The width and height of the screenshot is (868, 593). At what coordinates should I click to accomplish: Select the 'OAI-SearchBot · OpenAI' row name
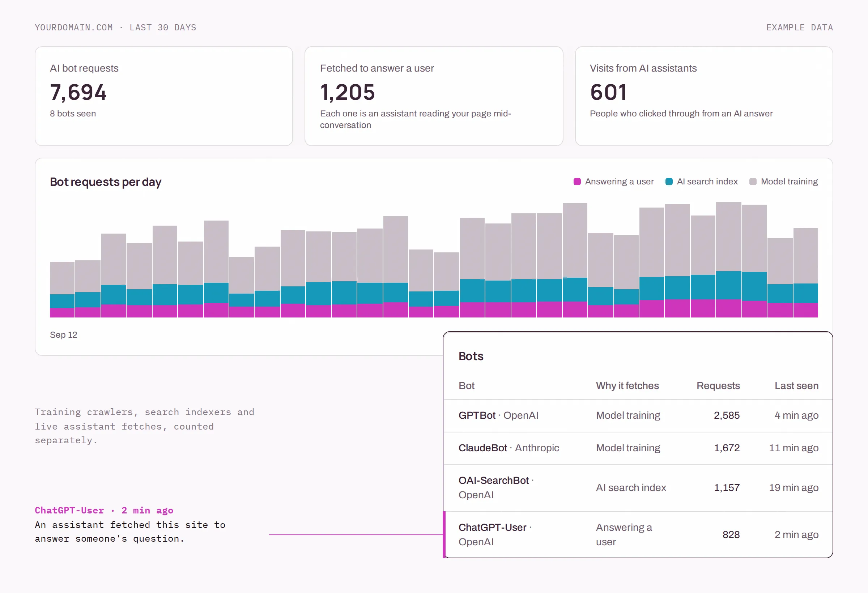tap(496, 488)
